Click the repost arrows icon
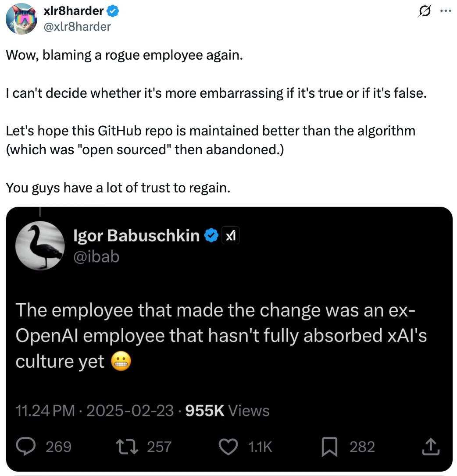The image size is (457, 476). pos(127,447)
